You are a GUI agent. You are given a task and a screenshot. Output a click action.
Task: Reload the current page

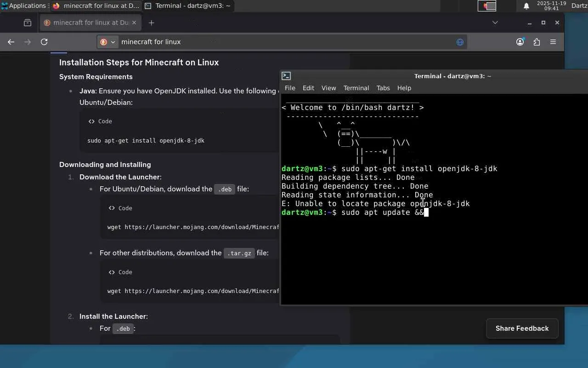click(x=44, y=42)
